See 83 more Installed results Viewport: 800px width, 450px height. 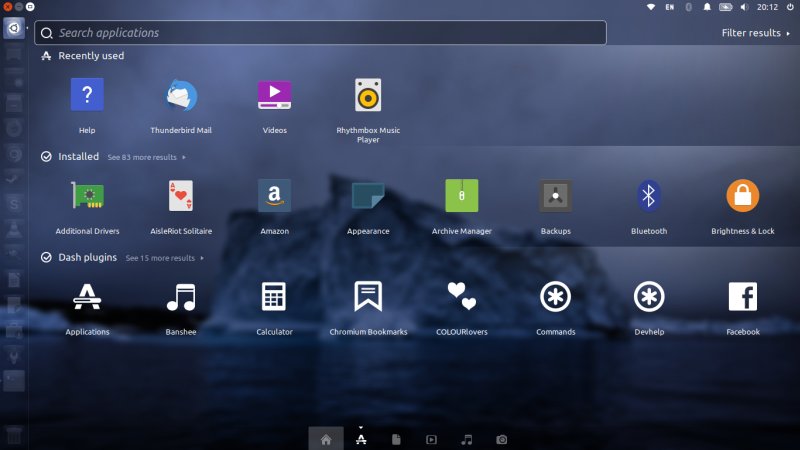(146, 157)
